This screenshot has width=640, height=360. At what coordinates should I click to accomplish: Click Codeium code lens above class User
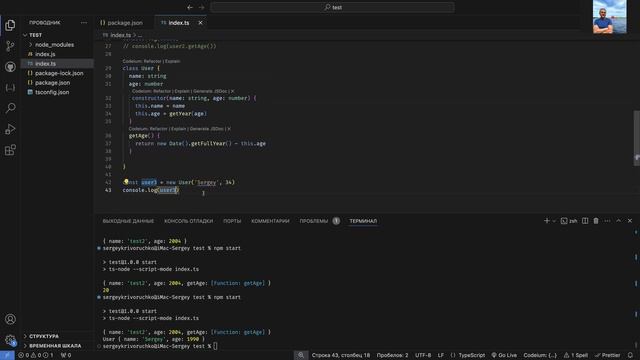click(x=151, y=61)
